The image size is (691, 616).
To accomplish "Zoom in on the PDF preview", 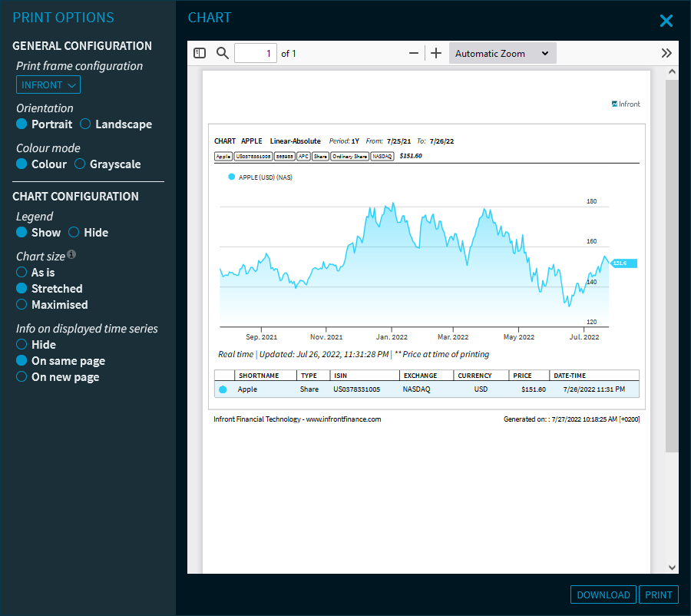I will click(x=436, y=53).
